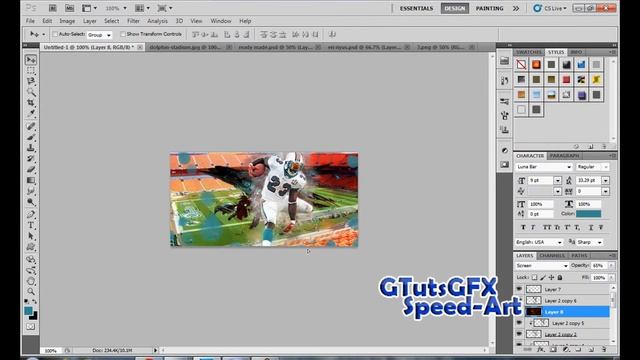Add a layer mask
The width and height of the screenshot is (640, 360).
[553, 349]
